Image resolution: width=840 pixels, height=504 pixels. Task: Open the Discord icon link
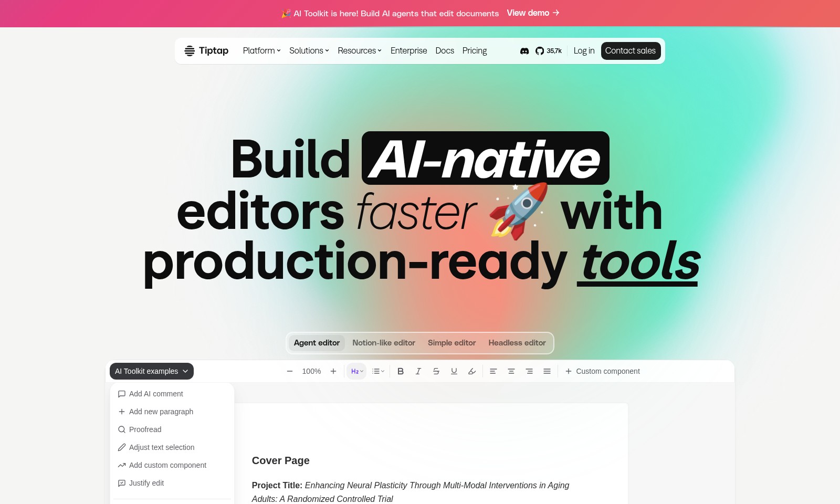pyautogui.click(x=524, y=51)
